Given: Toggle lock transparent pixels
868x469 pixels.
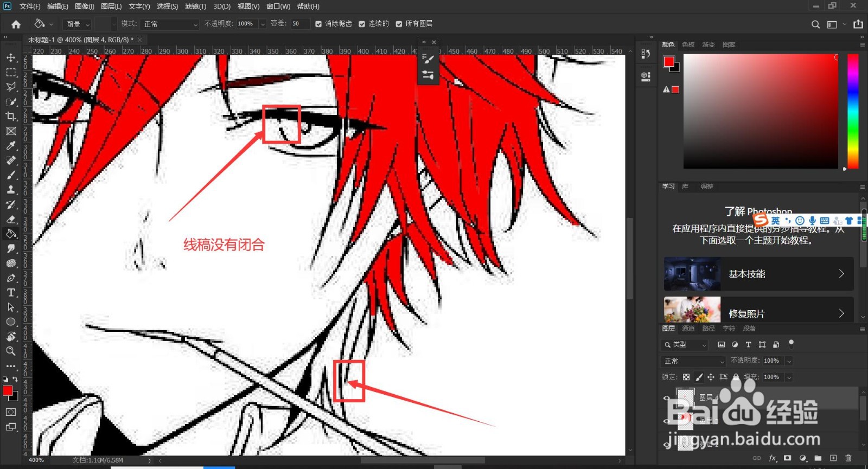Looking at the screenshot, I should [x=686, y=377].
